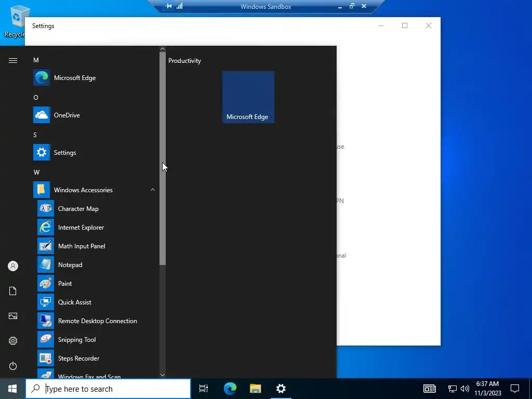Image resolution: width=532 pixels, height=399 pixels.
Task: Open Settings app in the S section
Action: (95, 152)
